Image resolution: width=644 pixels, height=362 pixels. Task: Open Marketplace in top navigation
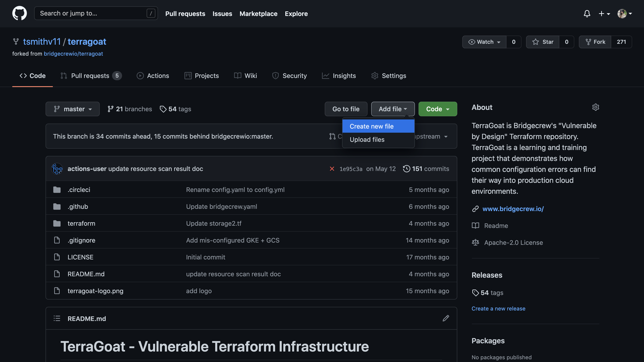click(258, 13)
